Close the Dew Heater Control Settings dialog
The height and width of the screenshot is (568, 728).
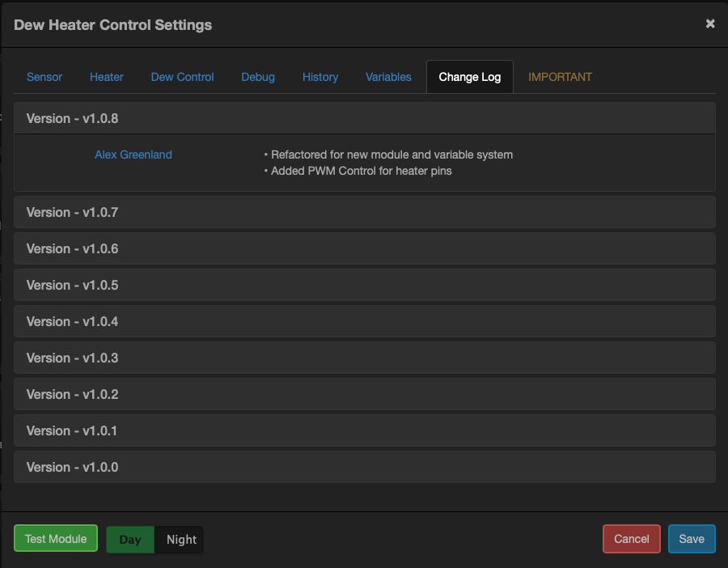pyautogui.click(x=710, y=23)
